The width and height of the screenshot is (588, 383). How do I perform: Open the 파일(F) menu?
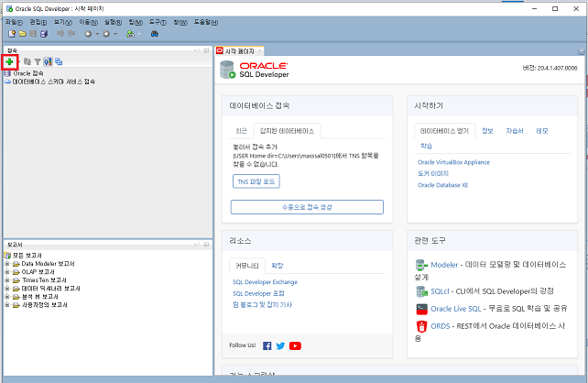pyautogui.click(x=14, y=22)
